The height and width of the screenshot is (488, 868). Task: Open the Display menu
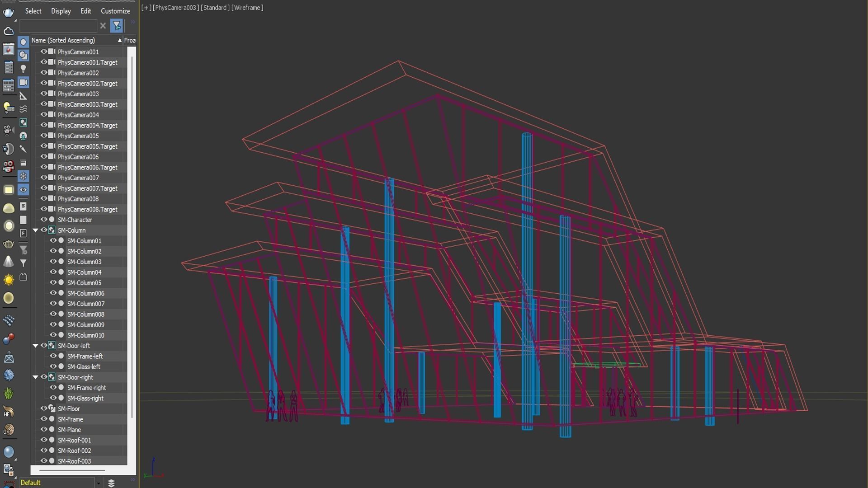click(x=61, y=11)
